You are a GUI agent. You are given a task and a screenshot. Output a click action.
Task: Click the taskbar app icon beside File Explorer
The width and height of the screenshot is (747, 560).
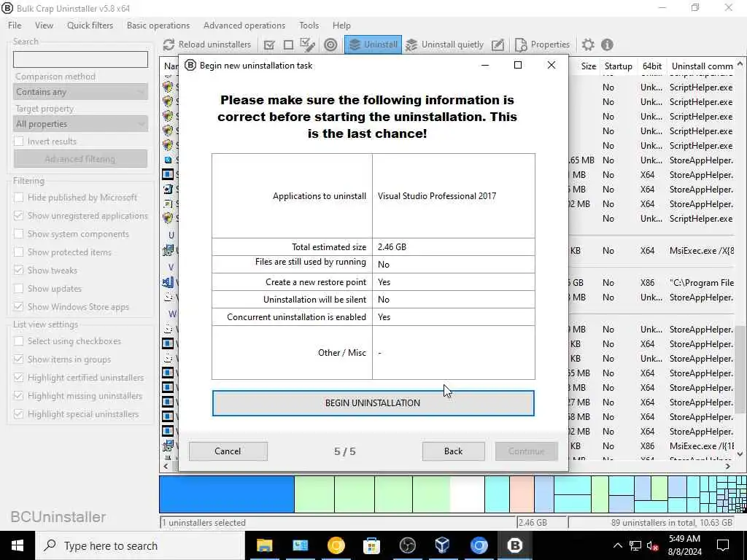click(300, 545)
